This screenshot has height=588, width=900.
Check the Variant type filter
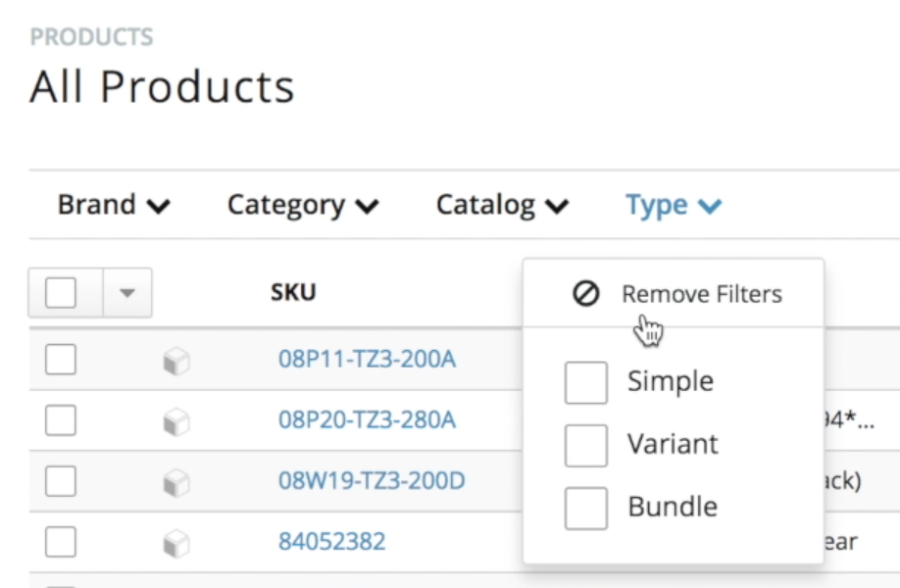(585, 446)
